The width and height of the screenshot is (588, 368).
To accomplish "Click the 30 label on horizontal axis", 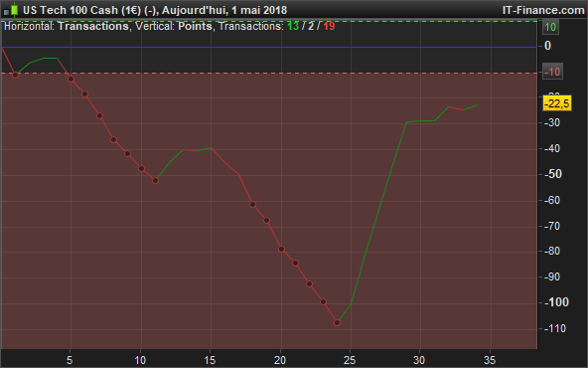I will coord(419,360).
